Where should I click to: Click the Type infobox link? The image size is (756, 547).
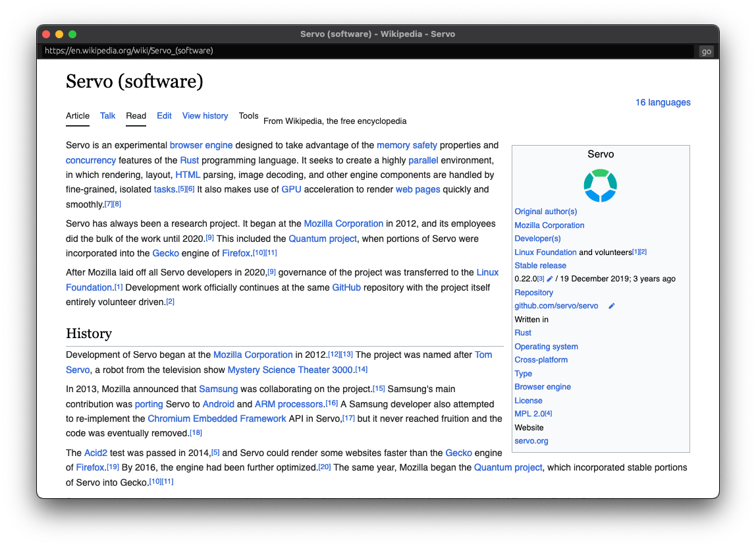(x=523, y=374)
